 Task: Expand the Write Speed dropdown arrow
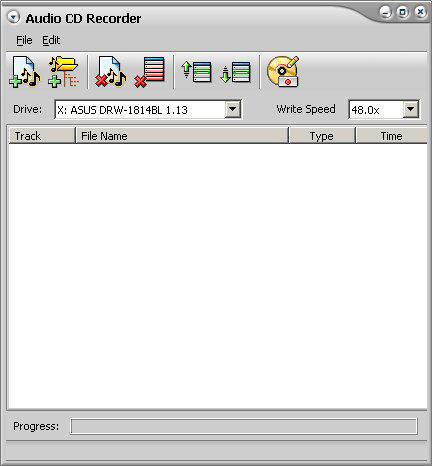(x=411, y=109)
